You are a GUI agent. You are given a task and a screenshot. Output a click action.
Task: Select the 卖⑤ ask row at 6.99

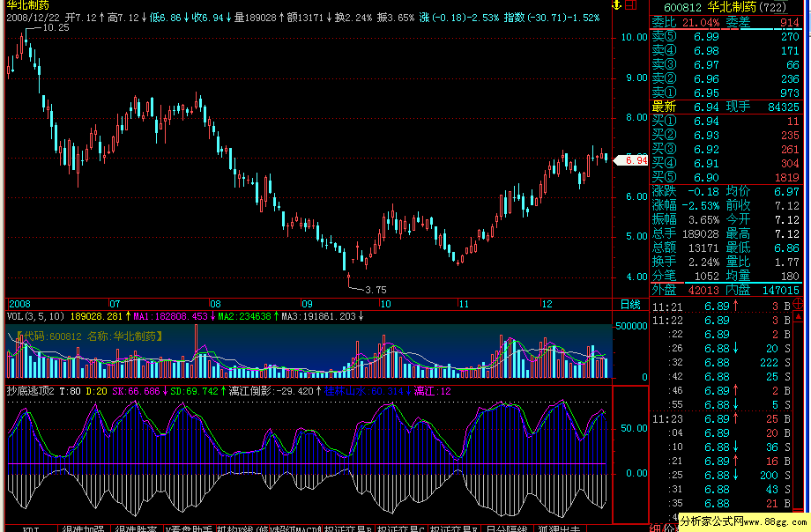pyautogui.click(x=725, y=37)
